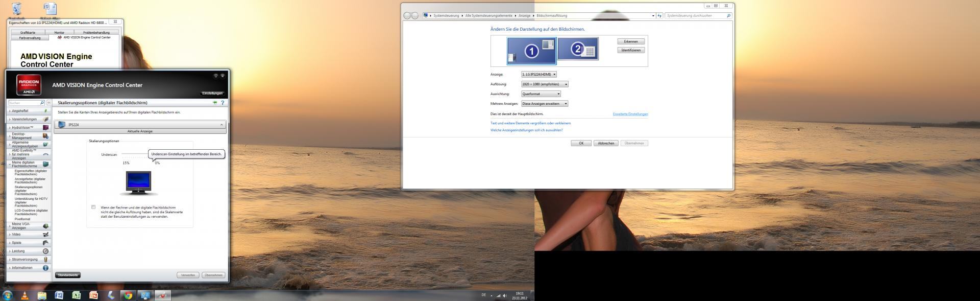The image size is (980, 301).
Task: Expand the Informationen section
Action: point(29,268)
